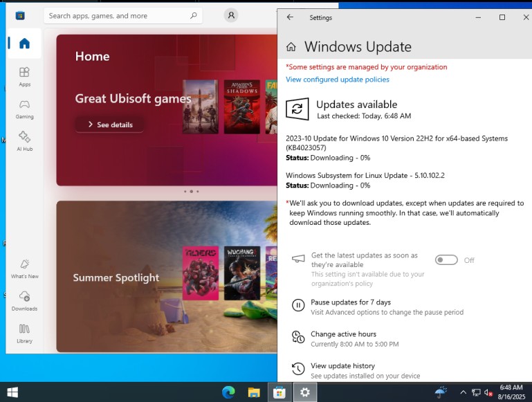This screenshot has height=402, width=532.
Task: Click the View update history icon
Action: (298, 369)
